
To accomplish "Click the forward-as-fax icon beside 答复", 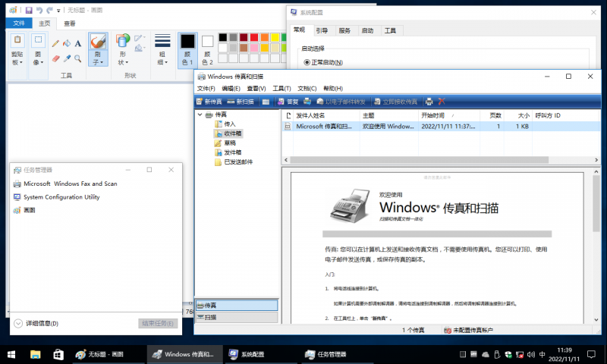I will point(307,102).
